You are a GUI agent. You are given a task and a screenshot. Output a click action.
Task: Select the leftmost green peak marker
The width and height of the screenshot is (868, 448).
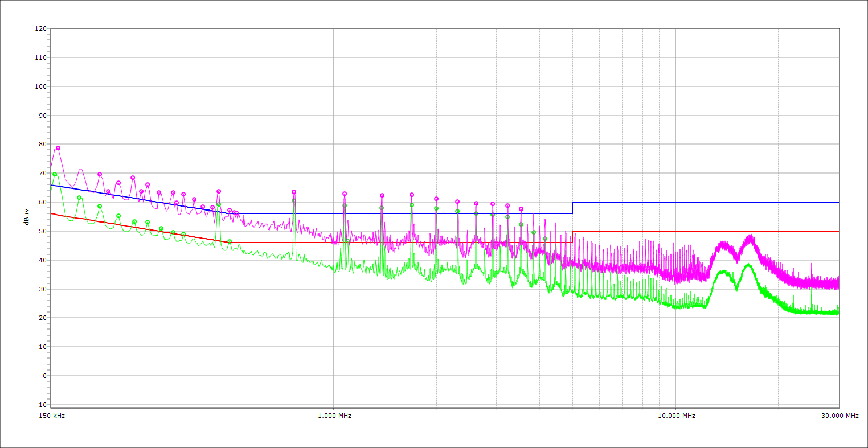[55, 174]
